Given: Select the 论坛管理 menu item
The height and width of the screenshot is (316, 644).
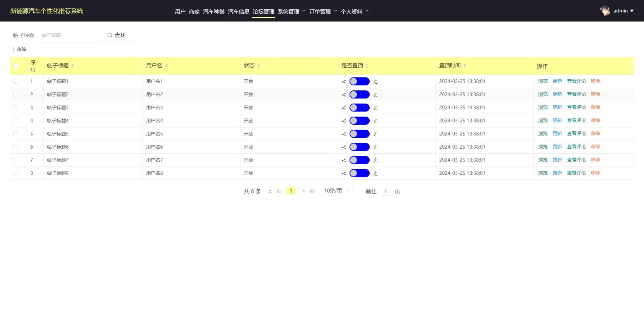Looking at the screenshot, I should pyautogui.click(x=264, y=11).
